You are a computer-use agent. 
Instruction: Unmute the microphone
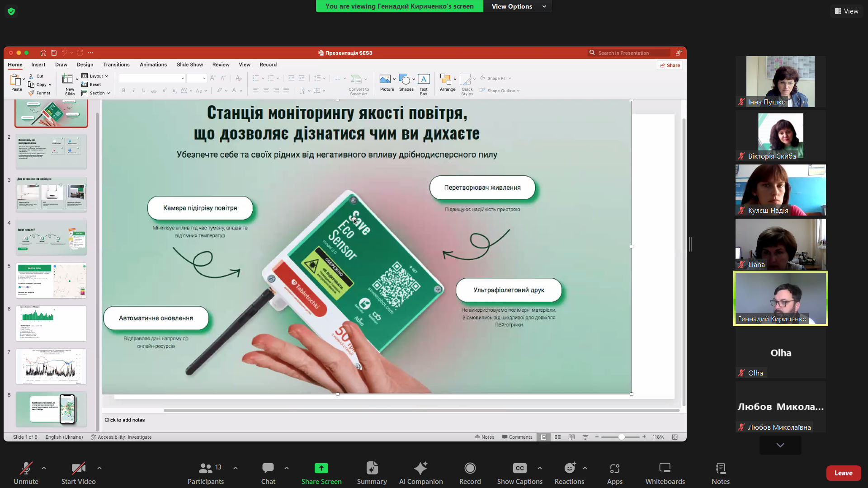(x=26, y=473)
